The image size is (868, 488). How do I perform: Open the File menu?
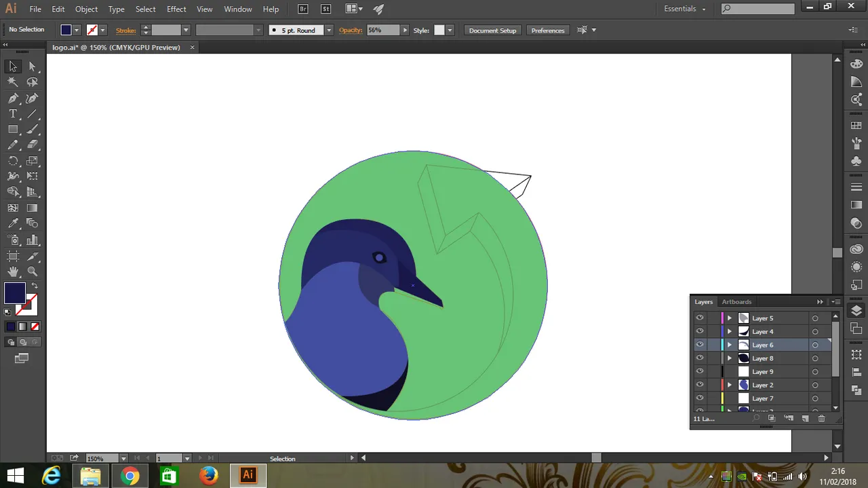35,9
